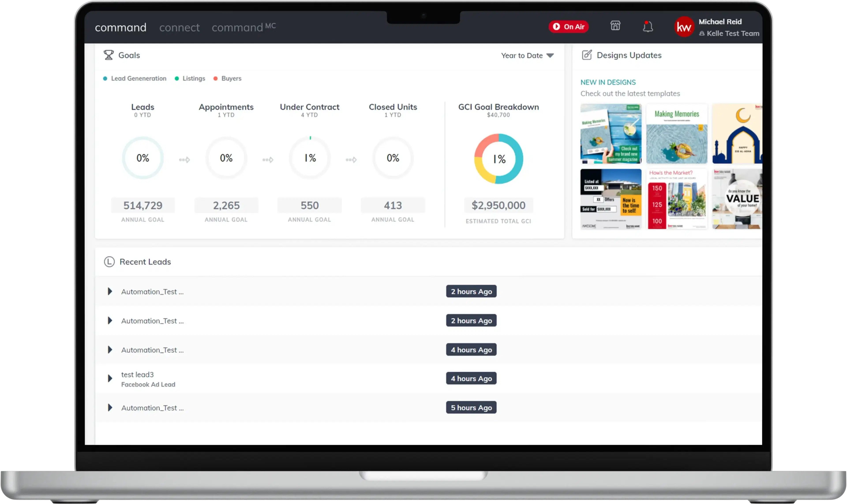
Task: Switch to the connect tab
Action: click(x=179, y=27)
